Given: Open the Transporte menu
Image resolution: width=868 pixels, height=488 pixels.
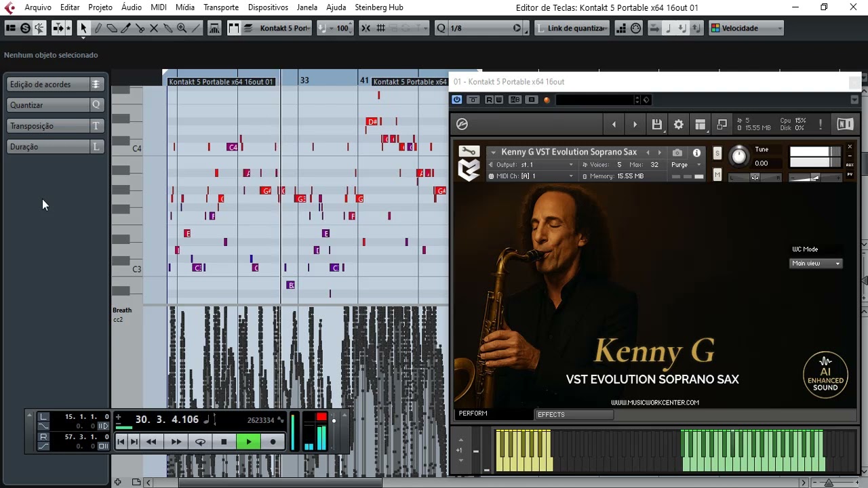Looking at the screenshot, I should [x=221, y=7].
